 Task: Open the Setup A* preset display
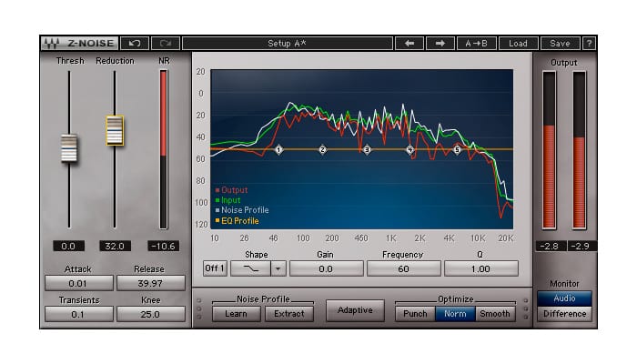click(288, 43)
